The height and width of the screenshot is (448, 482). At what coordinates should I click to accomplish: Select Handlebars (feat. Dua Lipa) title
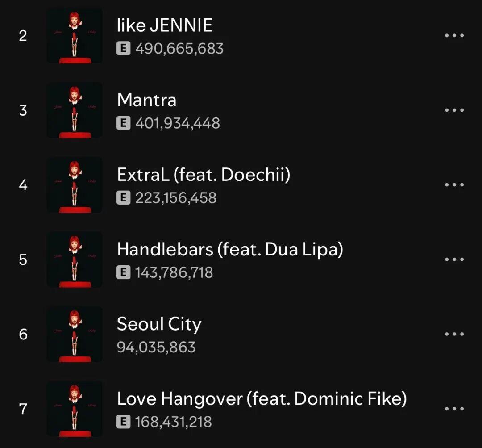pos(230,250)
